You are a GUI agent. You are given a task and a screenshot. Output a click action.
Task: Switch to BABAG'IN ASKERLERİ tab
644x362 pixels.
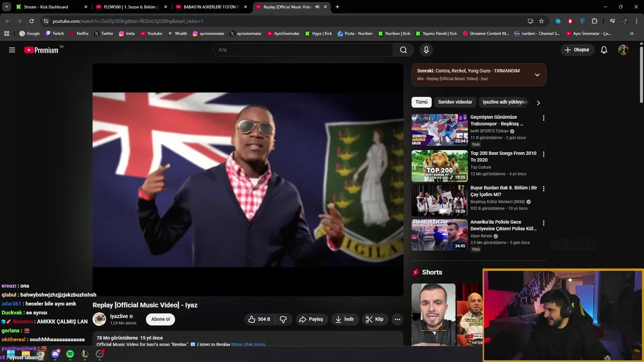point(211,7)
